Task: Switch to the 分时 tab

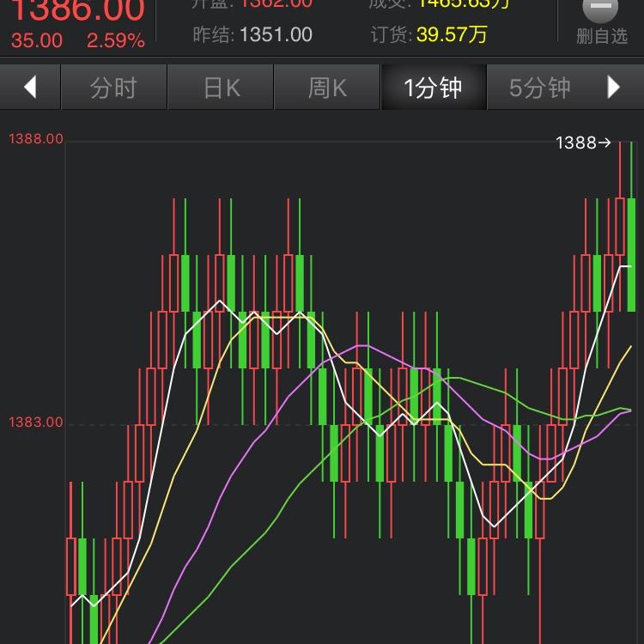Action: [113, 88]
